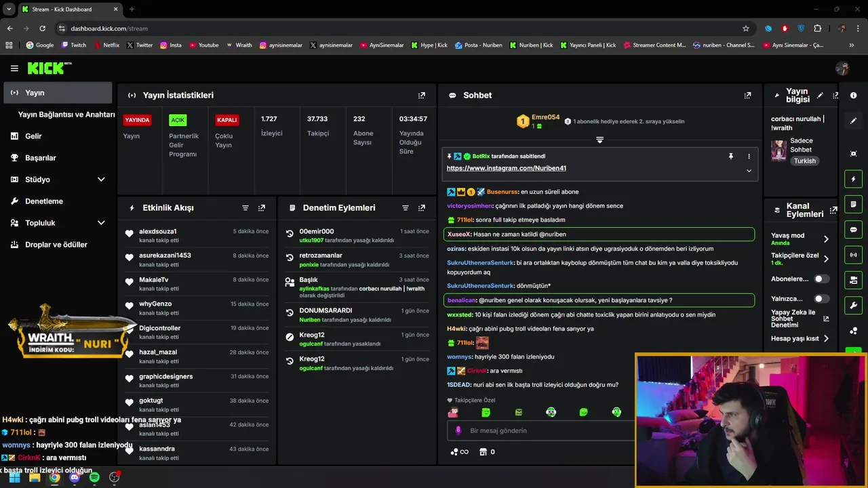This screenshot has width=868, height=488.
Task: Click the 00emir000 moderation entry
Action: point(357,236)
